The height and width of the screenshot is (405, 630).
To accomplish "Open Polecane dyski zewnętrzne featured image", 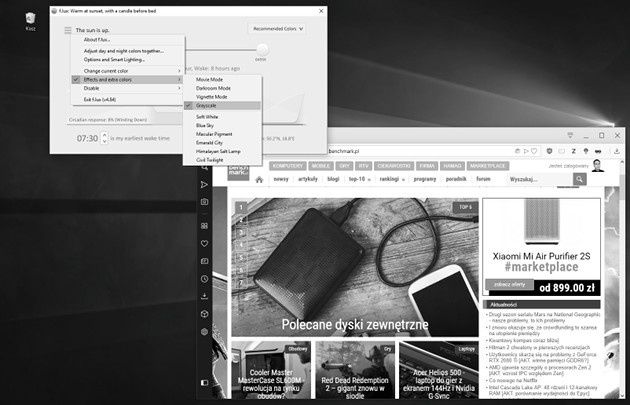I will [x=355, y=267].
